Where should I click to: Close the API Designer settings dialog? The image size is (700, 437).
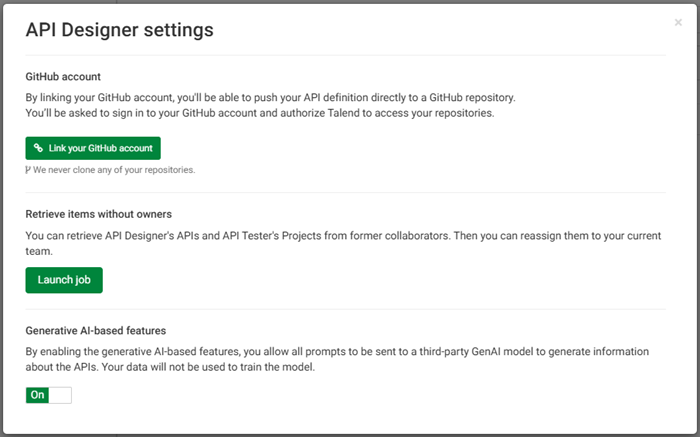coord(678,22)
